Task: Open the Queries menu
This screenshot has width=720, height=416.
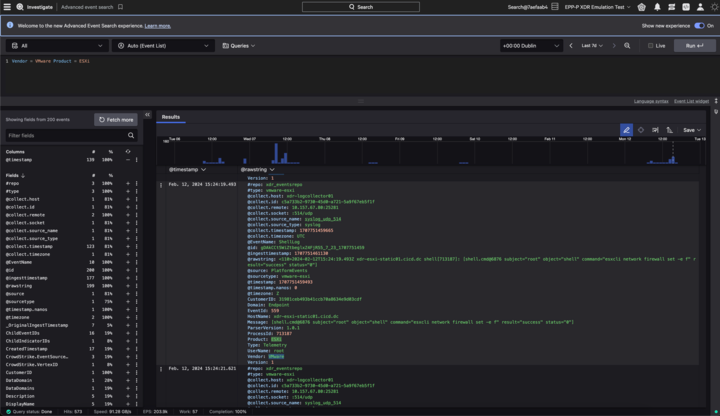Action: pos(238,45)
